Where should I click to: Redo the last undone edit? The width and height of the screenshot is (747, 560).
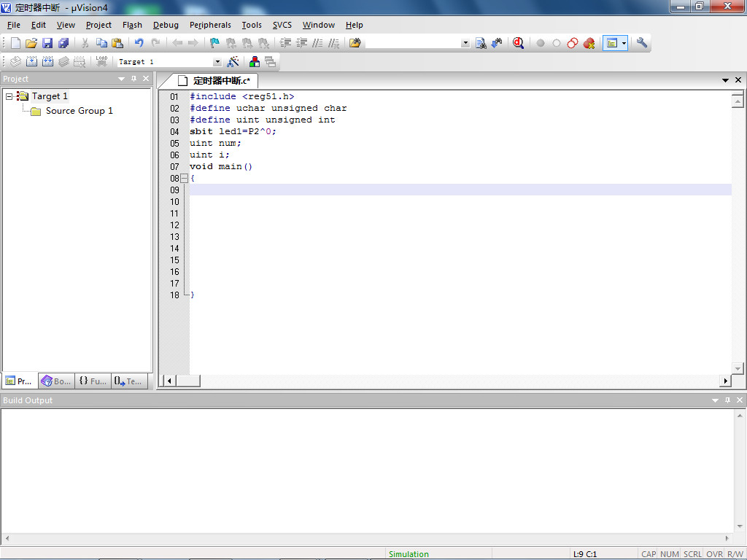coord(155,43)
